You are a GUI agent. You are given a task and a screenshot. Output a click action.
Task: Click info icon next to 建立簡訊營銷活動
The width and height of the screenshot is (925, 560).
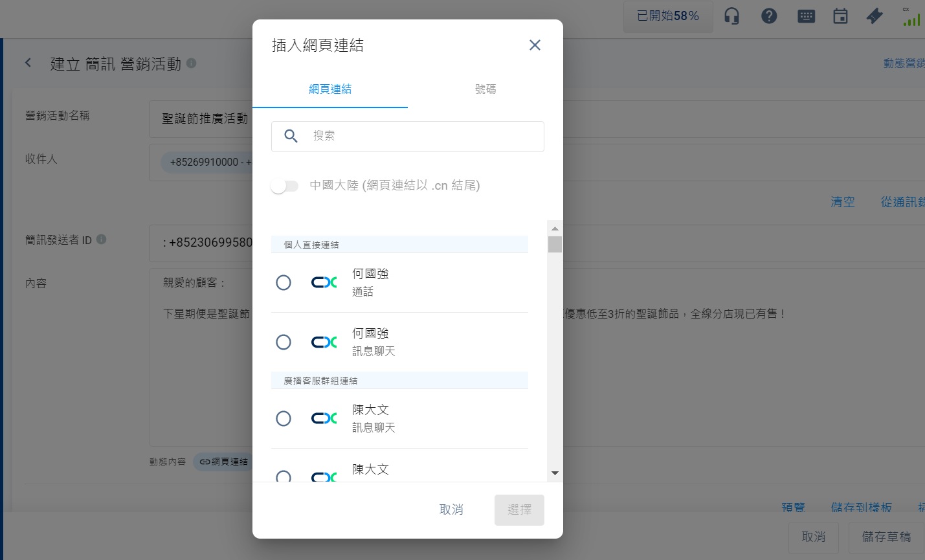click(x=192, y=63)
